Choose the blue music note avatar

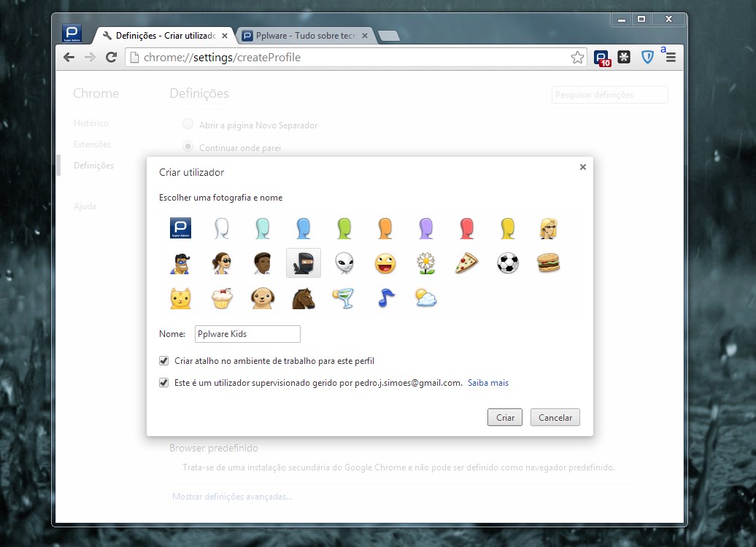coord(385,298)
